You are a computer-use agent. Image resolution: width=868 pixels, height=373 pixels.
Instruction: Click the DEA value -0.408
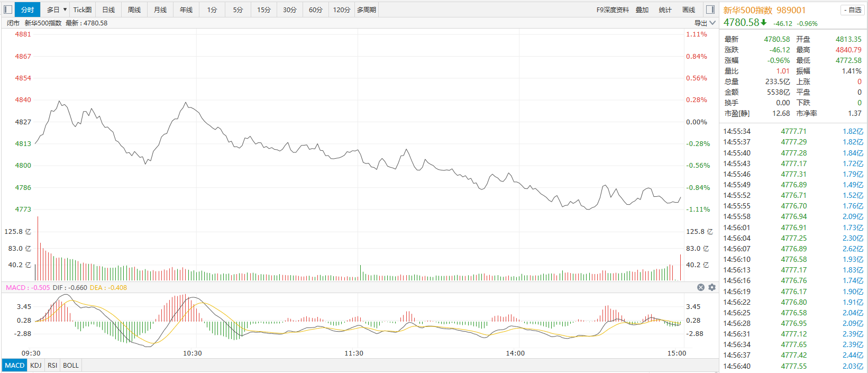pyautogui.click(x=117, y=288)
